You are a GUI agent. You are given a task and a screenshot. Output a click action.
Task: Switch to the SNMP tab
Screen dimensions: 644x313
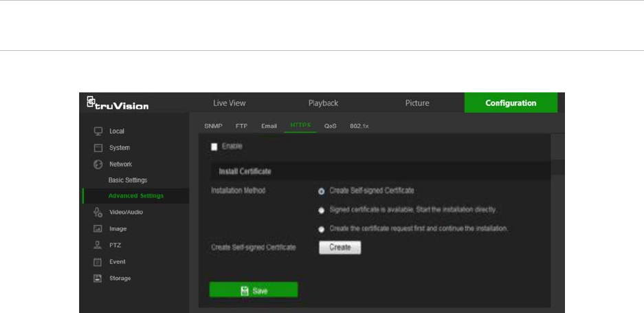coord(213,127)
